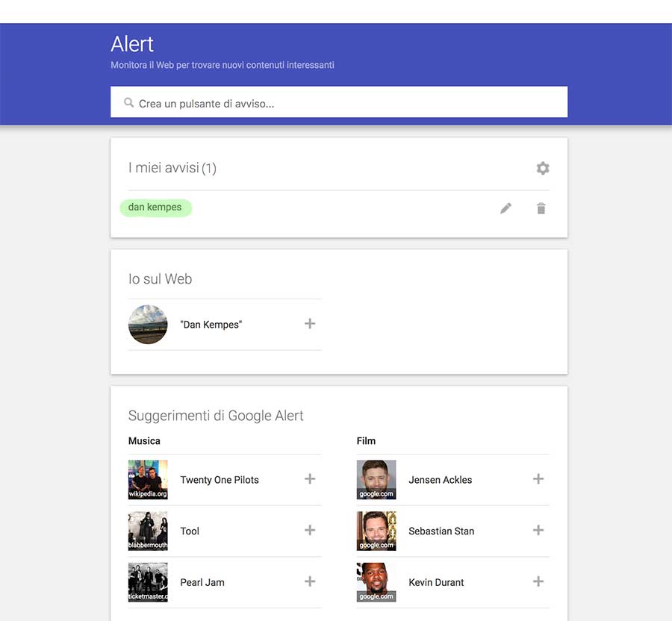
Task: Click the Twenty One Pilots label
Action: [x=220, y=480]
